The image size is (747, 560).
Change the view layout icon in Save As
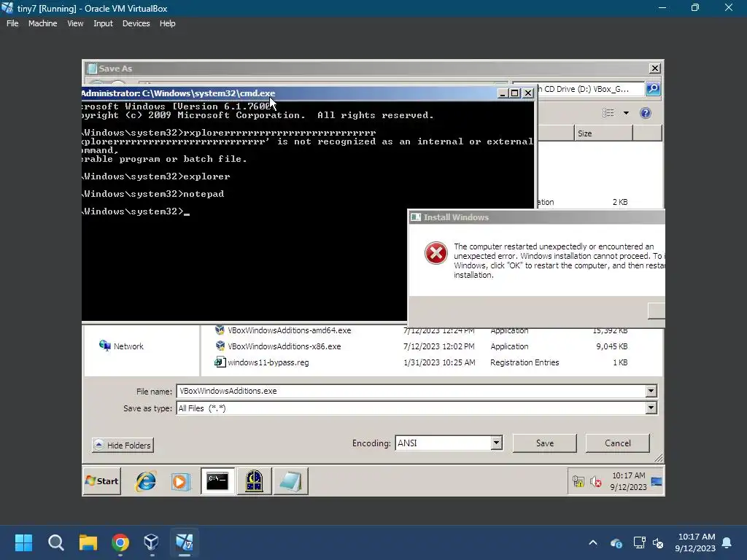click(608, 113)
